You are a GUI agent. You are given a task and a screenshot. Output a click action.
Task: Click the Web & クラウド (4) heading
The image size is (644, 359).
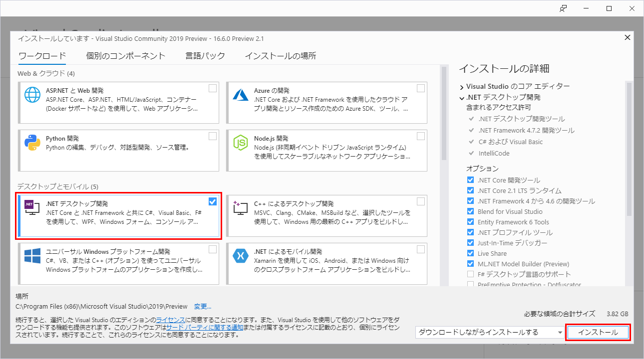(46, 73)
